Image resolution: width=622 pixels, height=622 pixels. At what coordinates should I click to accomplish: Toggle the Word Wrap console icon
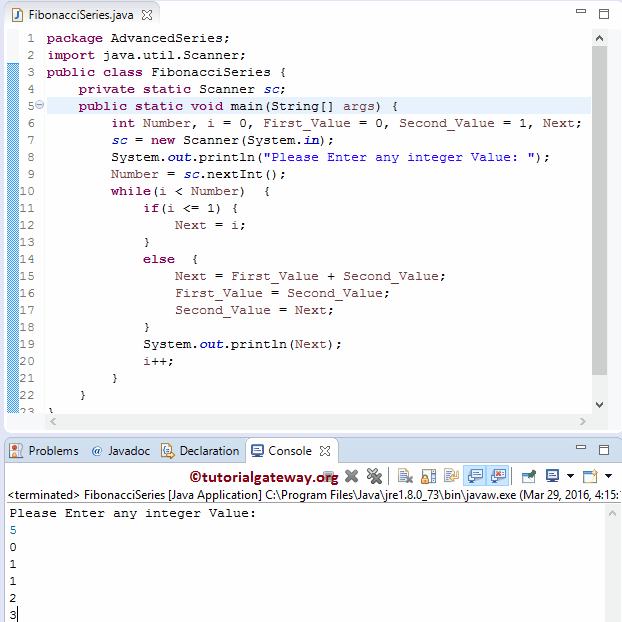click(x=451, y=476)
